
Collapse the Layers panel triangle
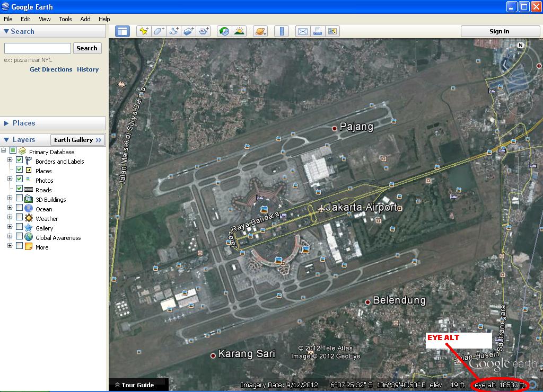pos(6,140)
